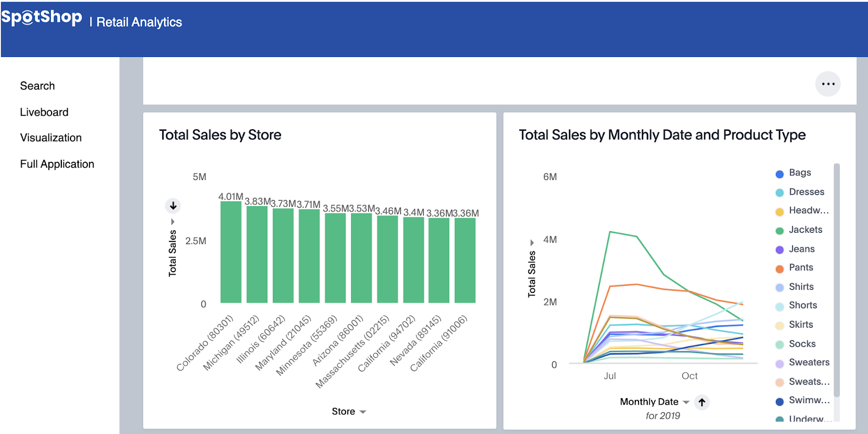
Task: Toggle the Jeans legend item
Action: (x=801, y=249)
